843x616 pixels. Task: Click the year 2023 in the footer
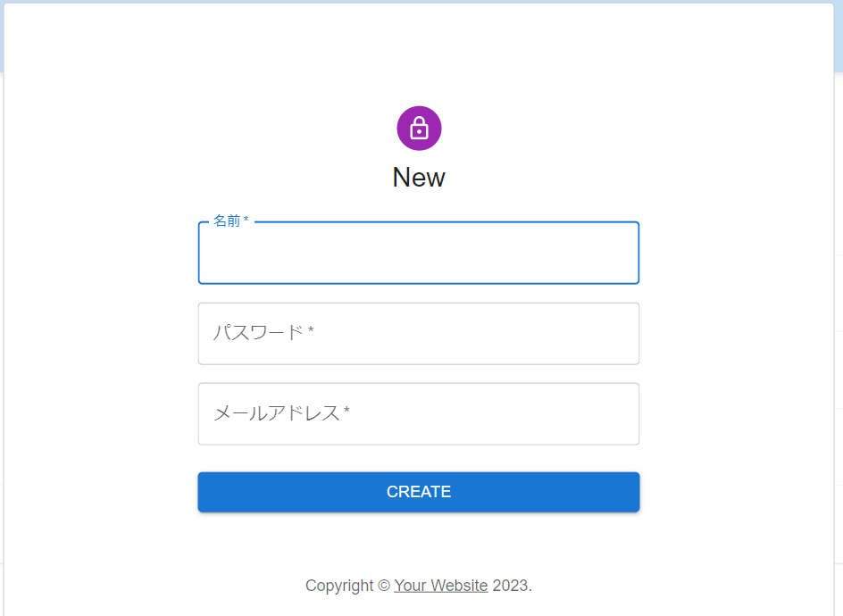511,585
